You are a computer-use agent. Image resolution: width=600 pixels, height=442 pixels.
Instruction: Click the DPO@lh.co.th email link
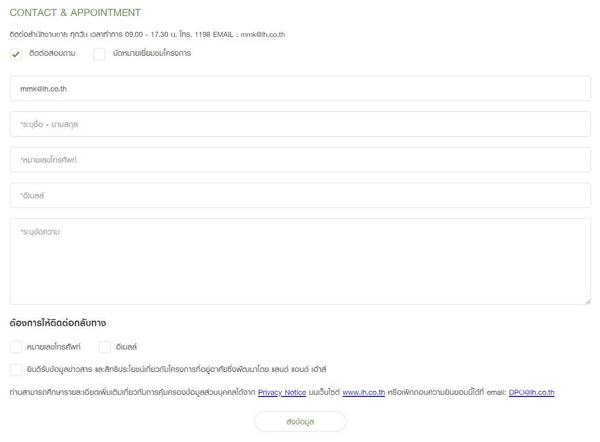(531, 393)
